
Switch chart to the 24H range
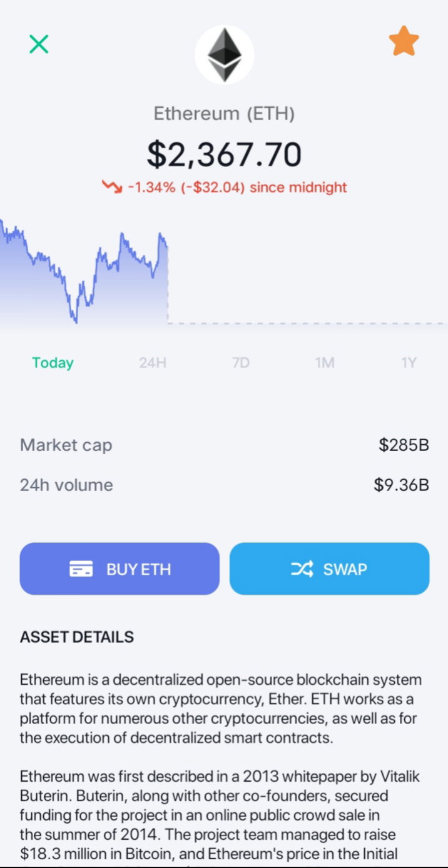[x=153, y=363]
